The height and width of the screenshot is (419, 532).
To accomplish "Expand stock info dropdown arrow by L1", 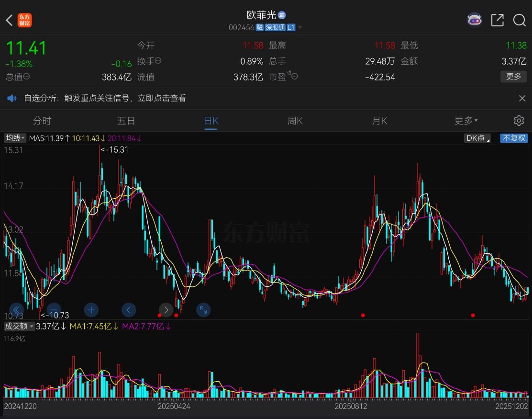I will pos(300,27).
